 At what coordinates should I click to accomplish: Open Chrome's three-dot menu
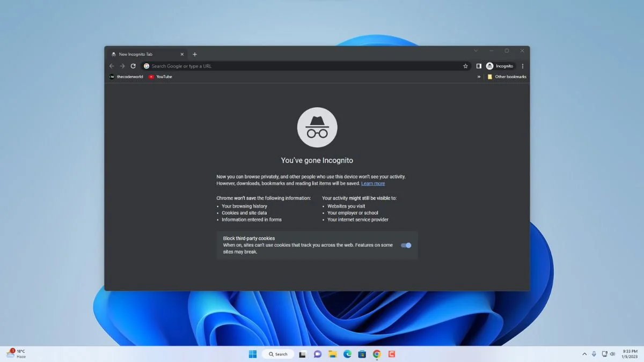click(x=523, y=66)
